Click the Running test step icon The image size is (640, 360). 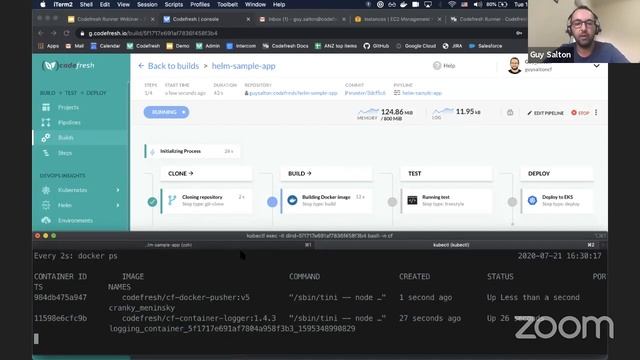(x=412, y=200)
